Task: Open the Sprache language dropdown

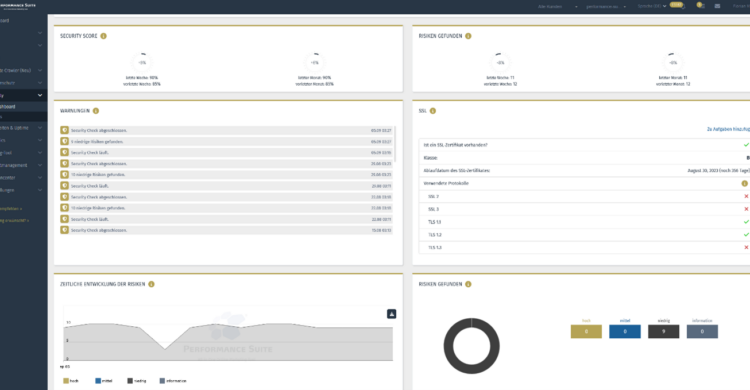Action: 652,6
